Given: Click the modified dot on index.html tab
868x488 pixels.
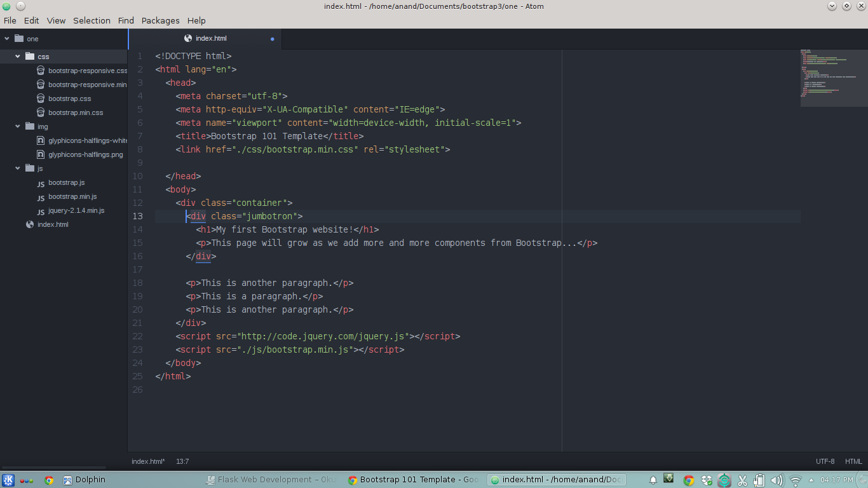Looking at the screenshot, I should coord(273,39).
